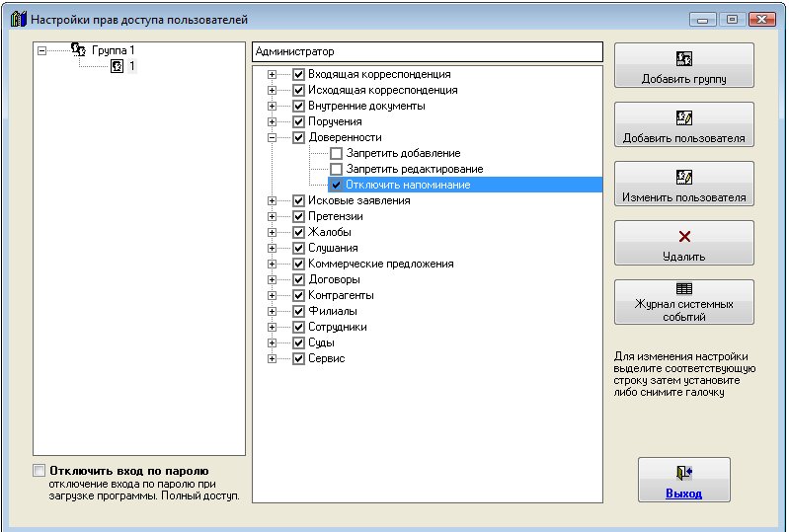Uncheck Отключить напоминание checkbox
Screen dimensions: 789x532
336,185
